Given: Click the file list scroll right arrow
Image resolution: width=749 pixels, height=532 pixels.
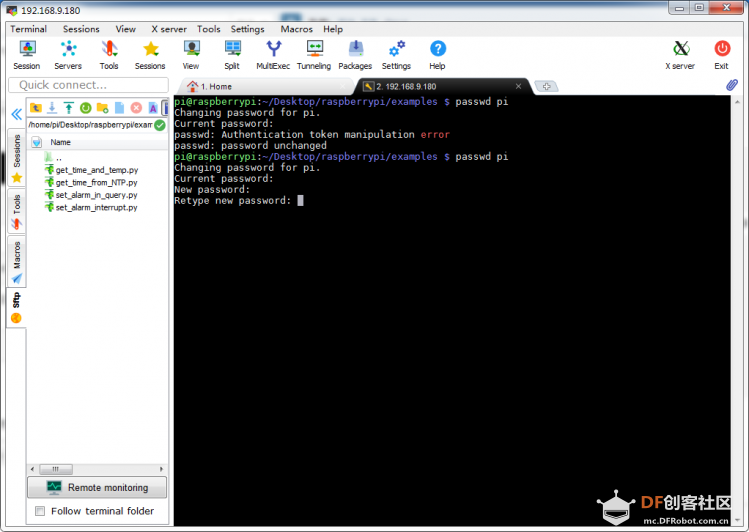Looking at the screenshot, I should click(x=161, y=469).
